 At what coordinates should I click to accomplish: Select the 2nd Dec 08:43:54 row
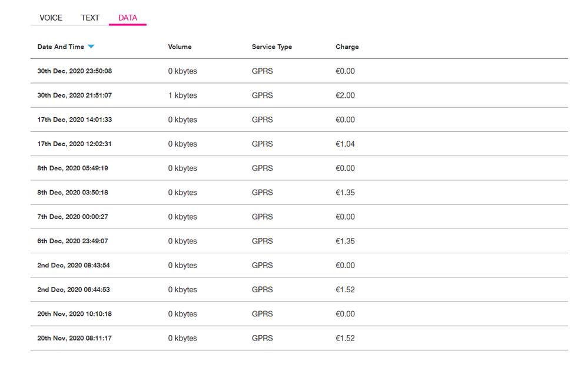[73, 265]
